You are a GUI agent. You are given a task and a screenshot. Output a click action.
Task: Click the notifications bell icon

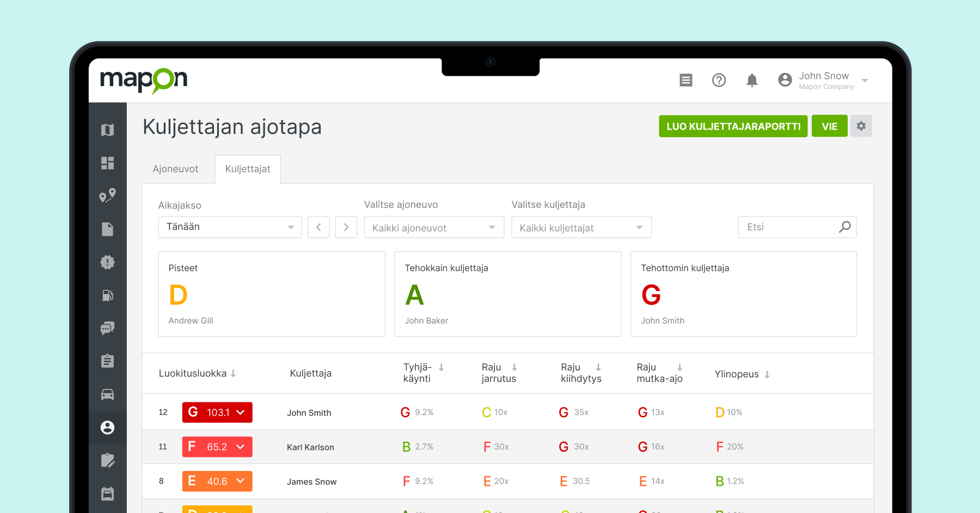point(752,81)
